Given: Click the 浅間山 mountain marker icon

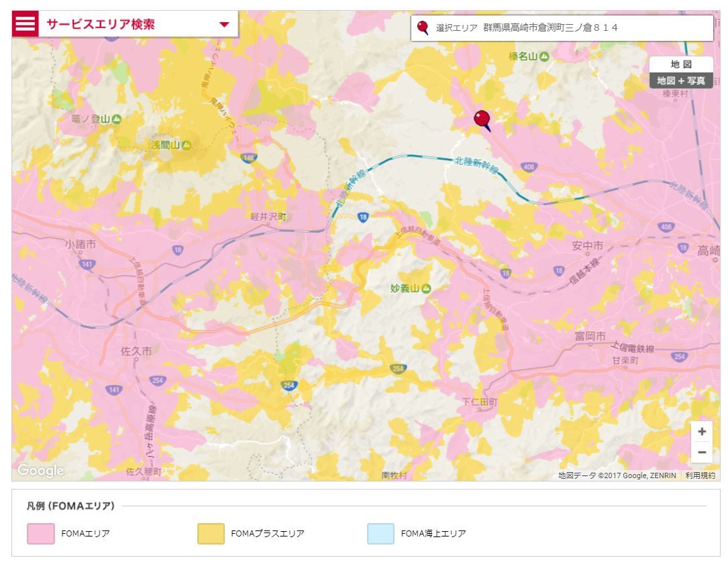Looking at the screenshot, I should tap(187, 145).
